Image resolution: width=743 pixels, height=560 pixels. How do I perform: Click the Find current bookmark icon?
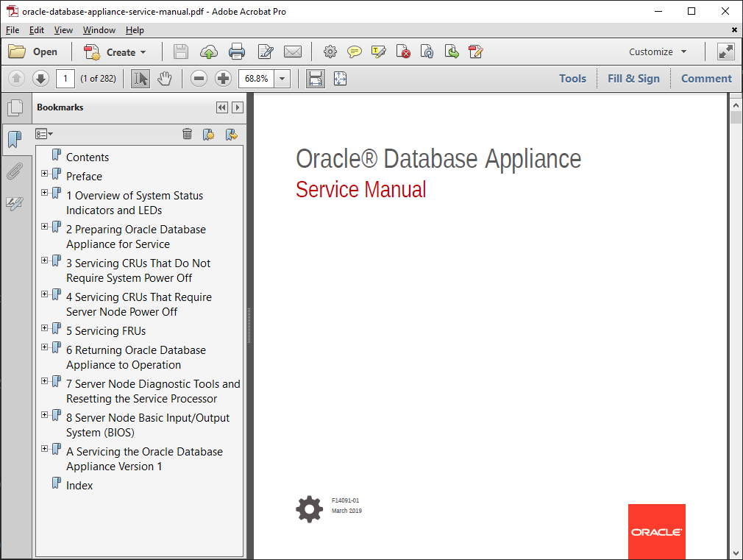(231, 135)
